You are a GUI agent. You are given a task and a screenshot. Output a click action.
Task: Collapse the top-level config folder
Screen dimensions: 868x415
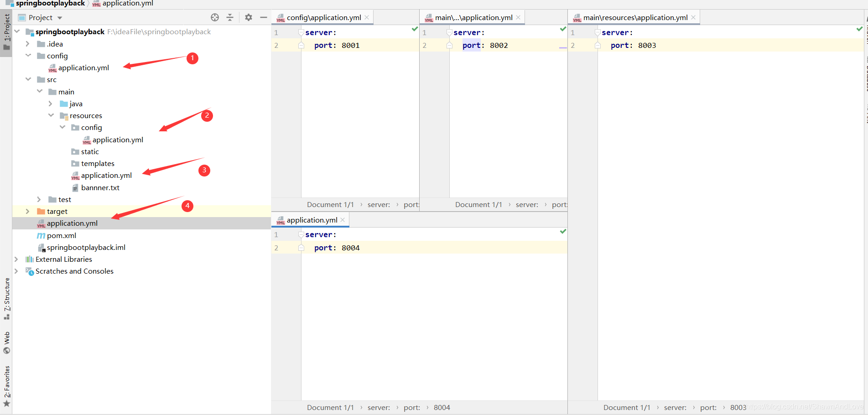[28, 55]
